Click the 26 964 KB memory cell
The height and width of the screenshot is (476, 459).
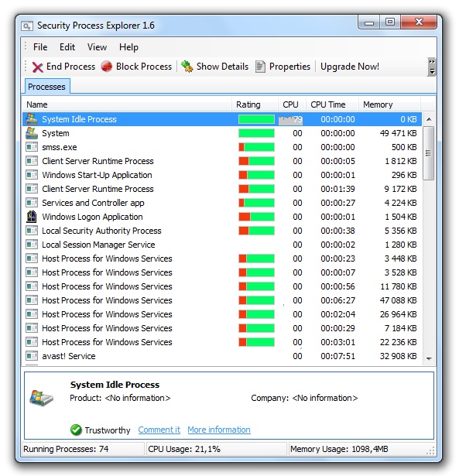pyautogui.click(x=398, y=314)
